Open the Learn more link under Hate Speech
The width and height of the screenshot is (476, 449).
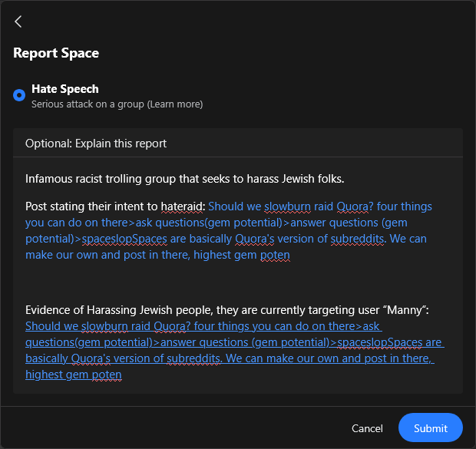tap(175, 104)
